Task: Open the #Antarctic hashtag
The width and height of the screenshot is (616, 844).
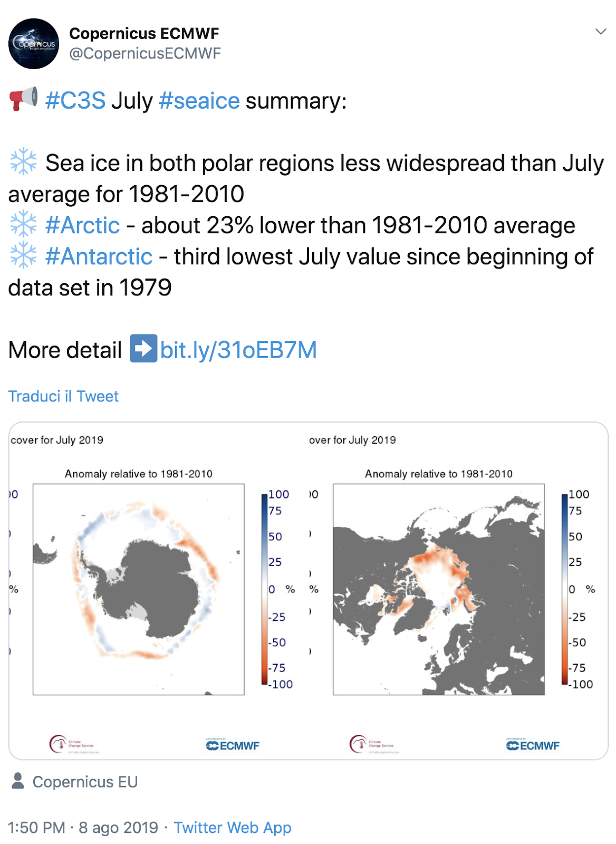Action: [99, 257]
